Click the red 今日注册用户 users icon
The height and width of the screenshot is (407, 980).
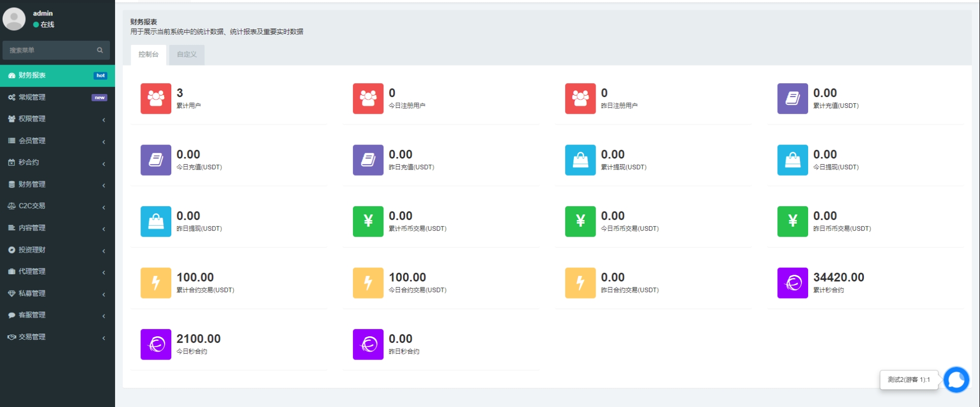pos(368,98)
